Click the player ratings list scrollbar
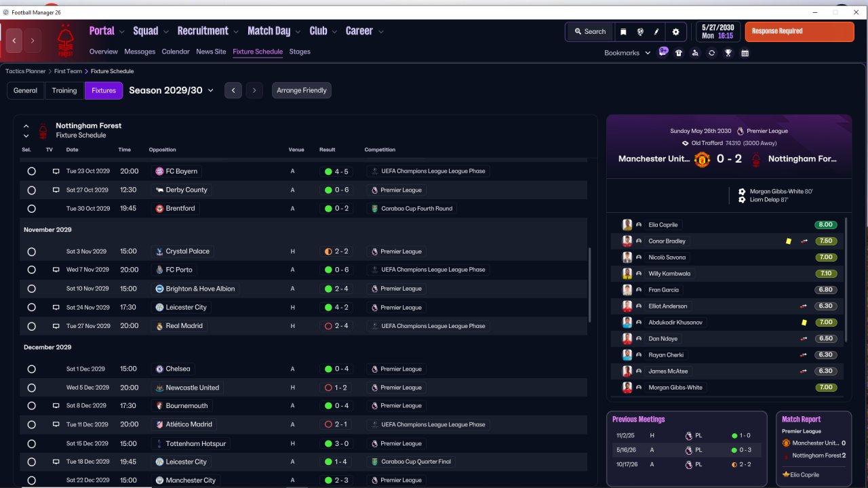 (x=847, y=280)
